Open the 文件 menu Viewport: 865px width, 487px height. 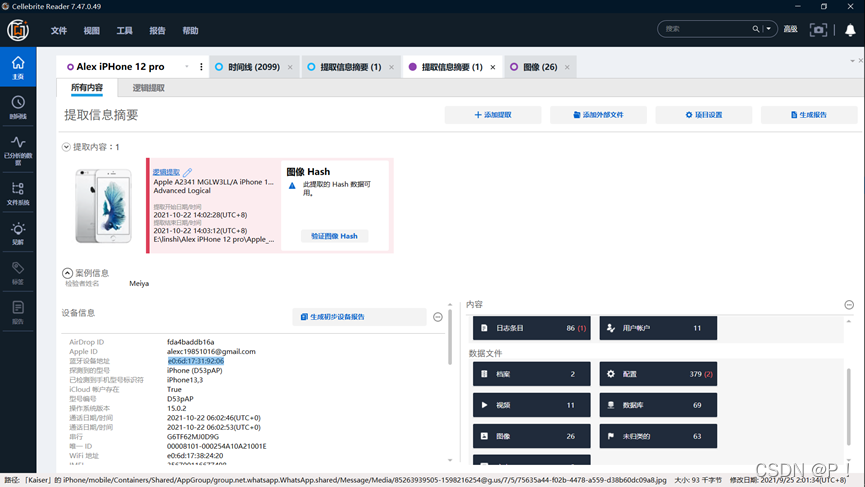coord(58,30)
